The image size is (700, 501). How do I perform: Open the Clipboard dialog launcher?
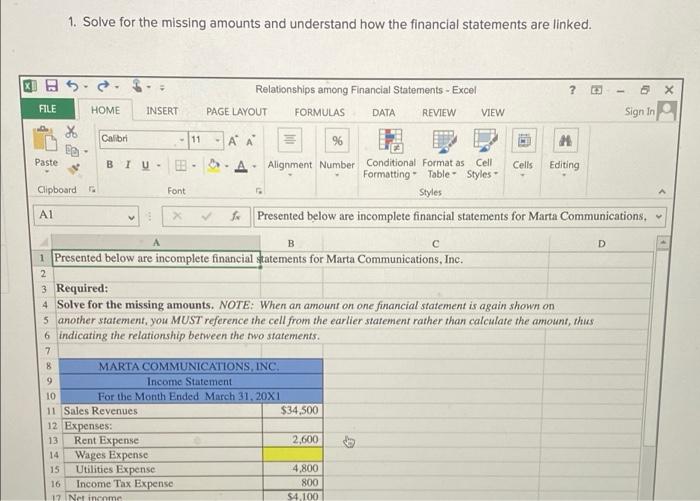pyautogui.click(x=92, y=189)
